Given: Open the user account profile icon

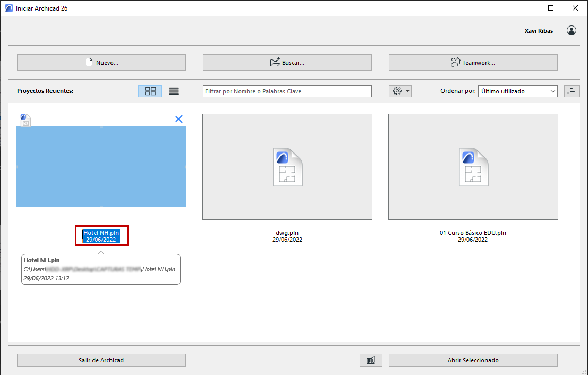Looking at the screenshot, I should (x=572, y=31).
